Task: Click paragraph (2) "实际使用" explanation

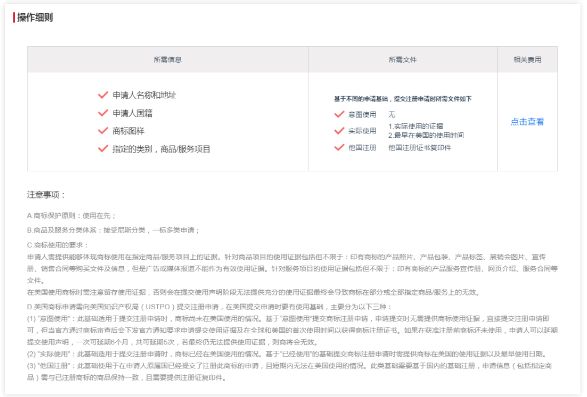Action: 288,354
